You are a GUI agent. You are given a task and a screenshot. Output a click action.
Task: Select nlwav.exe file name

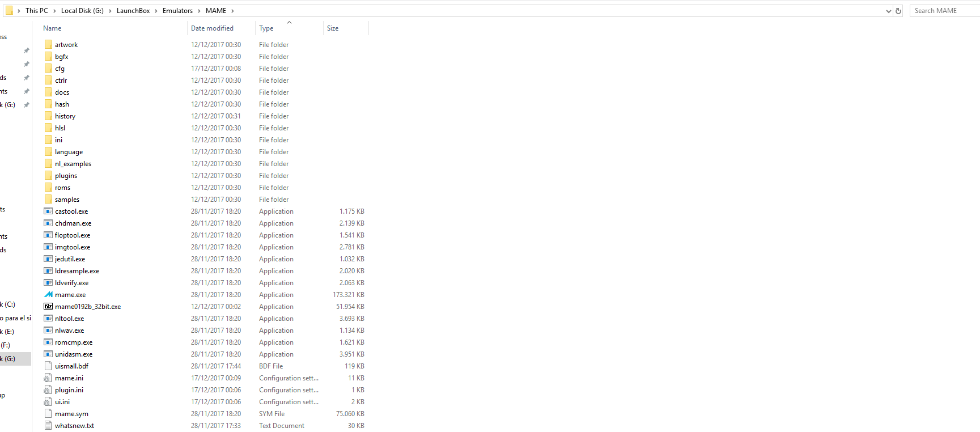pos(69,330)
